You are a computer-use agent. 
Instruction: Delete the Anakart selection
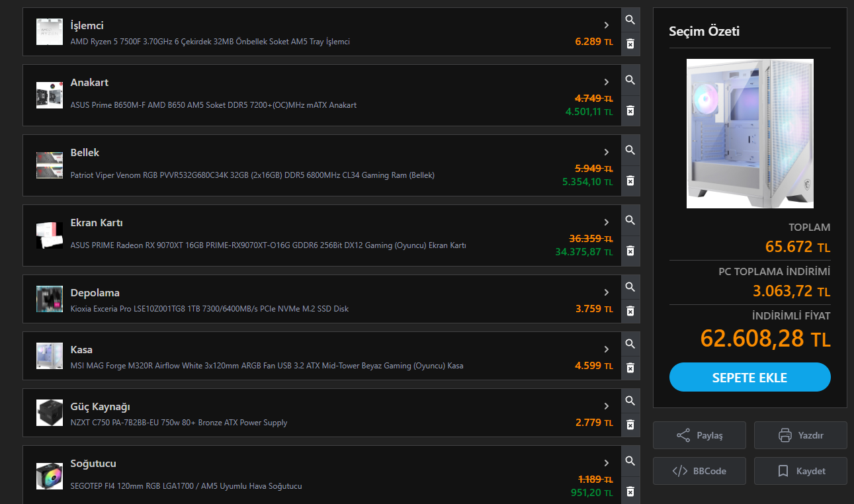coord(630,110)
